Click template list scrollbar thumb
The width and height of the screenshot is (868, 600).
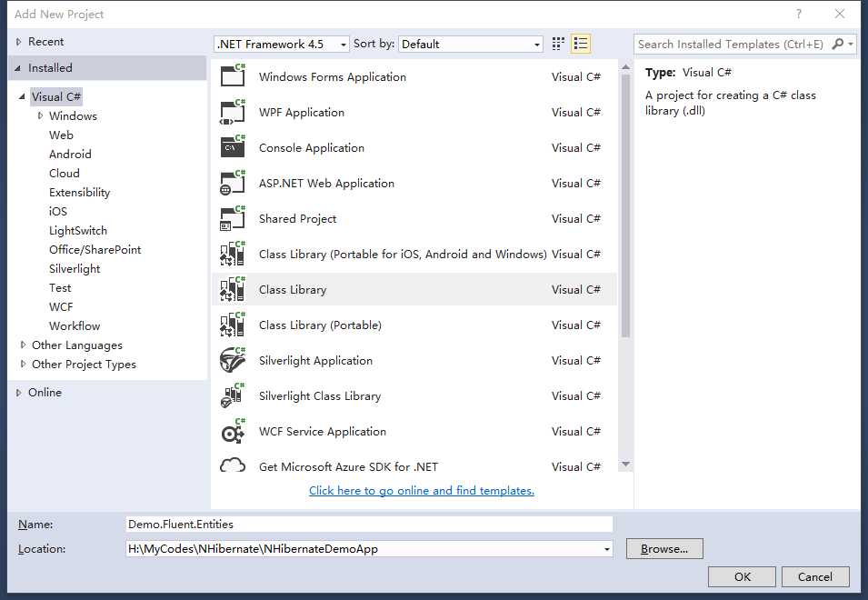click(x=625, y=205)
